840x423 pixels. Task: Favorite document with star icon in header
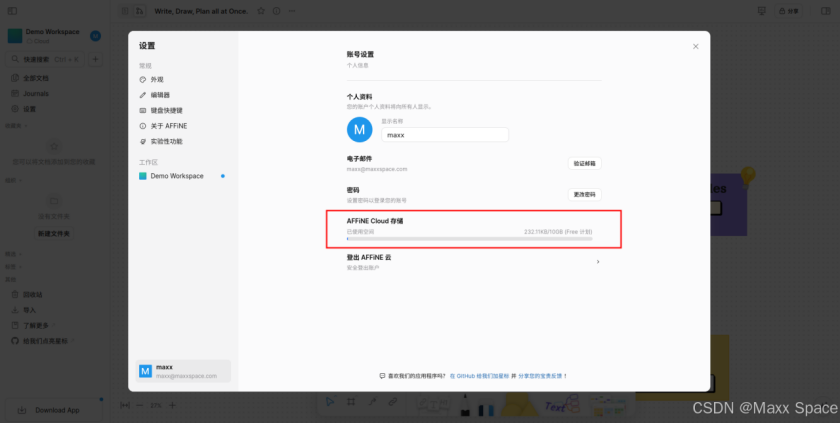[261, 11]
